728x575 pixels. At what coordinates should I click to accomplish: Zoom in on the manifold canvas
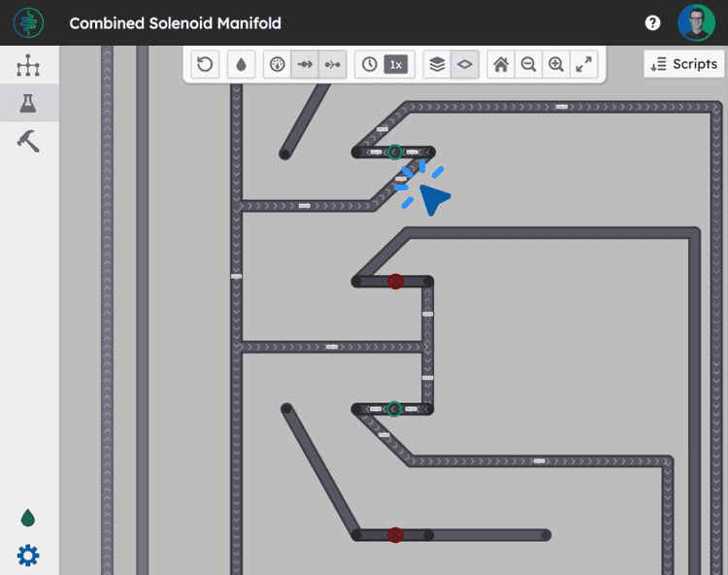click(556, 65)
